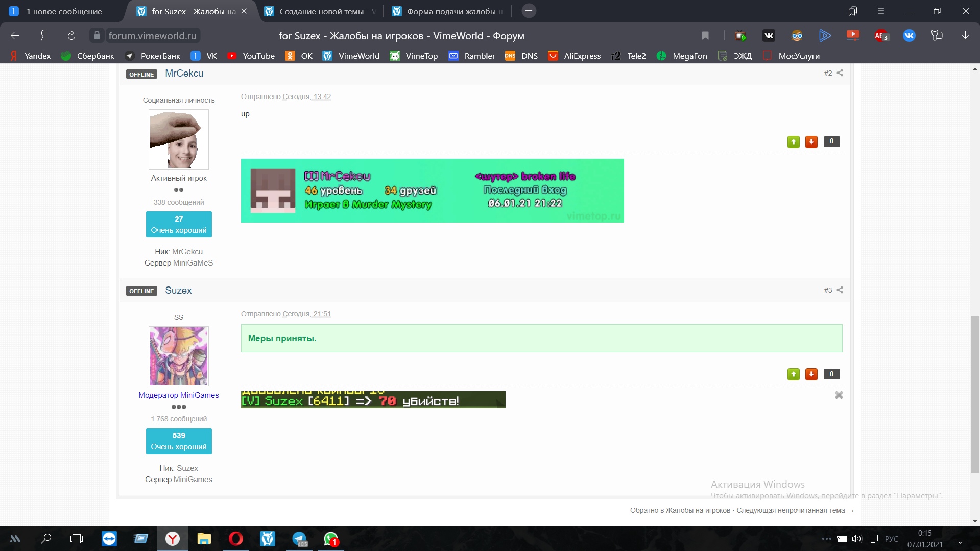The image size is (980, 551).
Task: Click page vertical scrollbar thumb
Action: [975, 394]
